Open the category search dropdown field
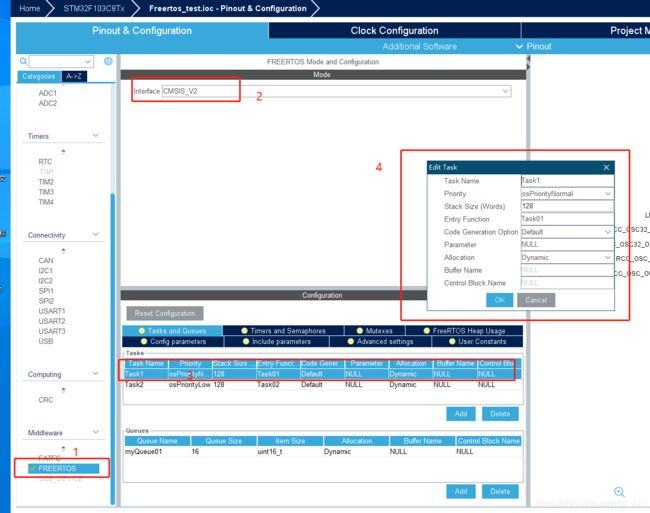Screen dimensions: 650x513 [x=61, y=62]
